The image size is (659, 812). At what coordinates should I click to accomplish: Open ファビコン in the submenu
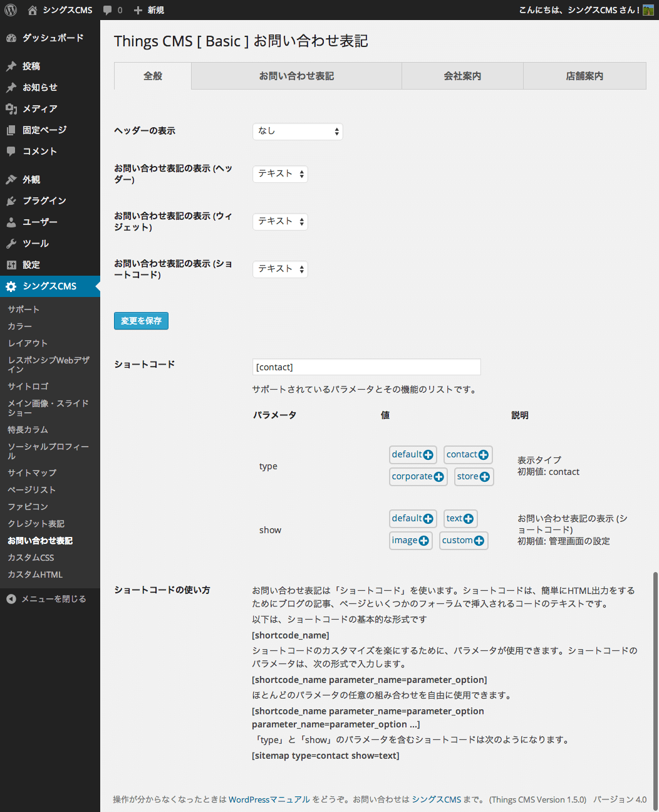[28, 507]
